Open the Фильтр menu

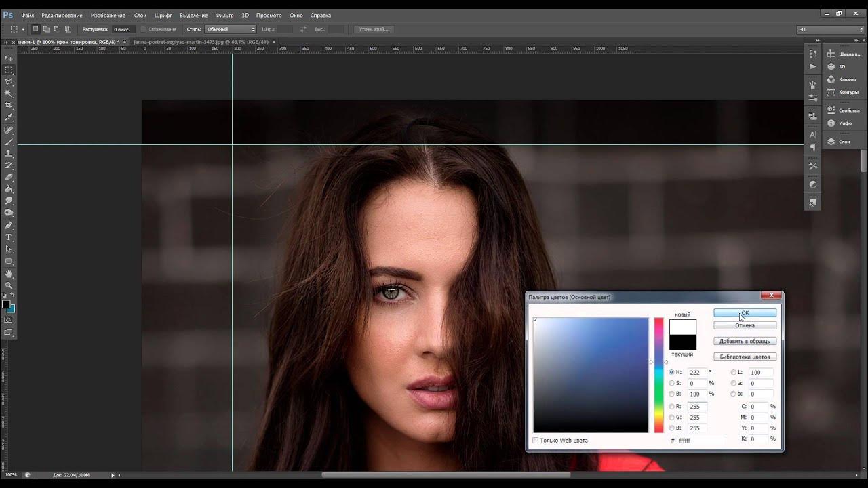tap(224, 15)
